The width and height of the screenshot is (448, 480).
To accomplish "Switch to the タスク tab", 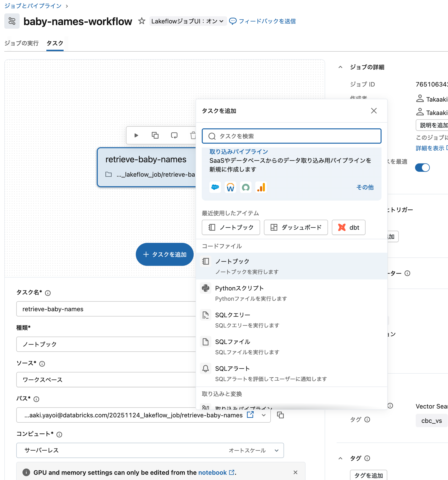I will (55, 43).
